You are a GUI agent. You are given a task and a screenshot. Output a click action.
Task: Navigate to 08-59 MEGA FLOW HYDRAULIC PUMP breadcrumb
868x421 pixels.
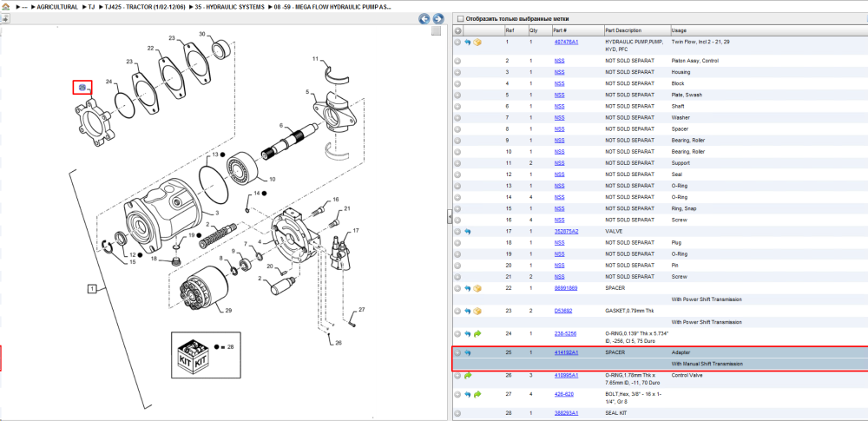click(332, 7)
